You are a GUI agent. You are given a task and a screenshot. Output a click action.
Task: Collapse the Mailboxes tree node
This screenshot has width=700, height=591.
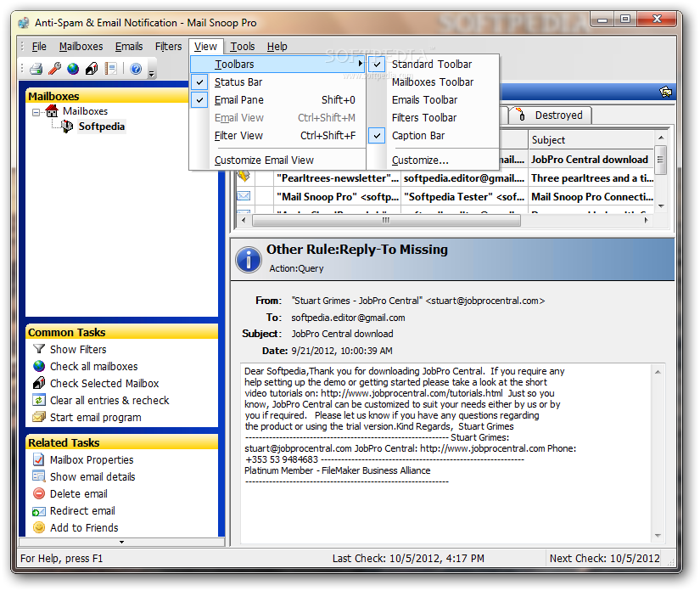coord(36,112)
